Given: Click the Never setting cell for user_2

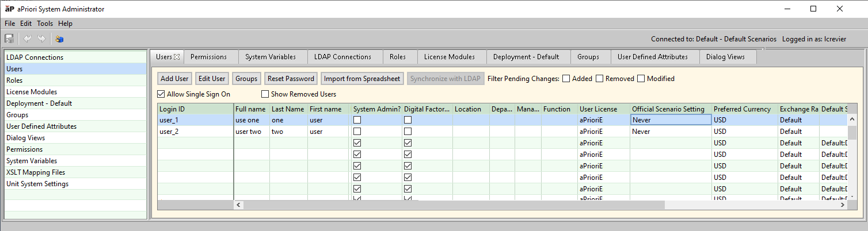Looking at the screenshot, I should click(x=671, y=132).
